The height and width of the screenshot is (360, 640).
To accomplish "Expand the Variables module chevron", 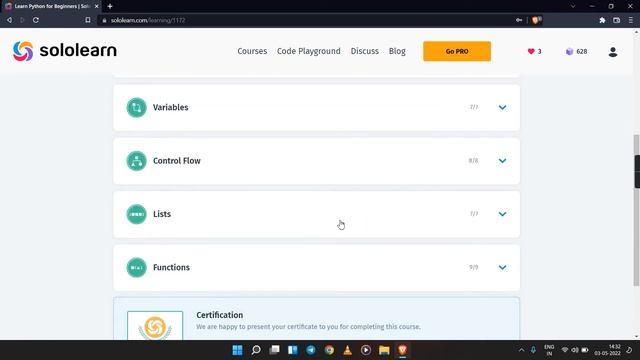I will click(x=502, y=107).
